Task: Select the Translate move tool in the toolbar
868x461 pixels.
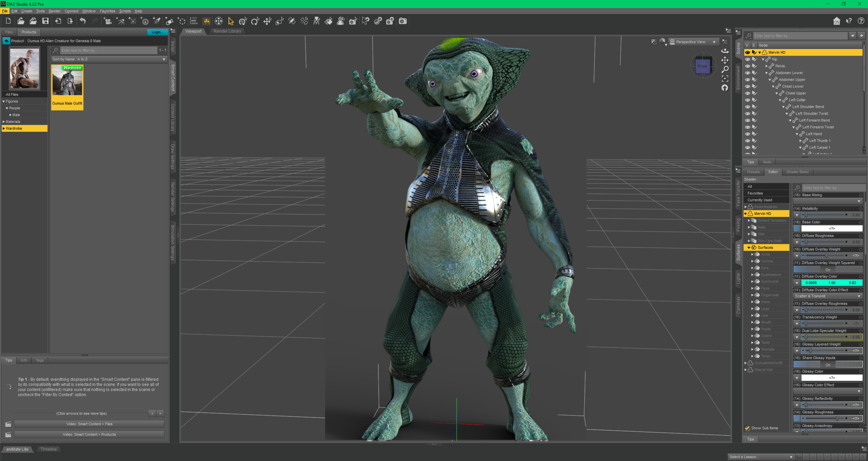Action: click(x=267, y=21)
